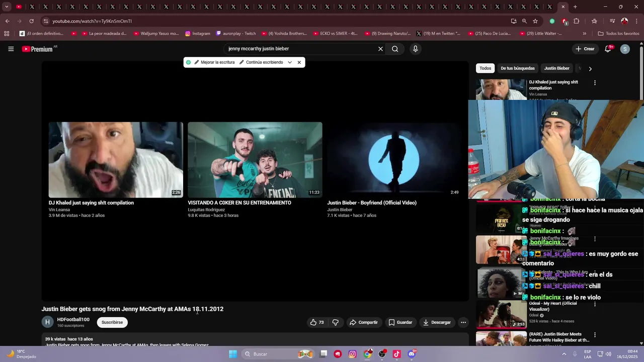Open Chrome three-dot menu
The width and height of the screenshot is (644, 362).
637,21
